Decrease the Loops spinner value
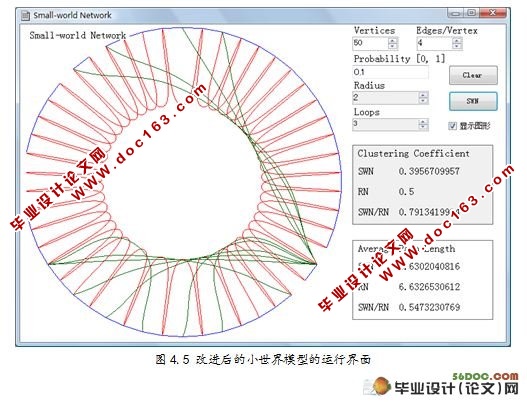 click(423, 127)
